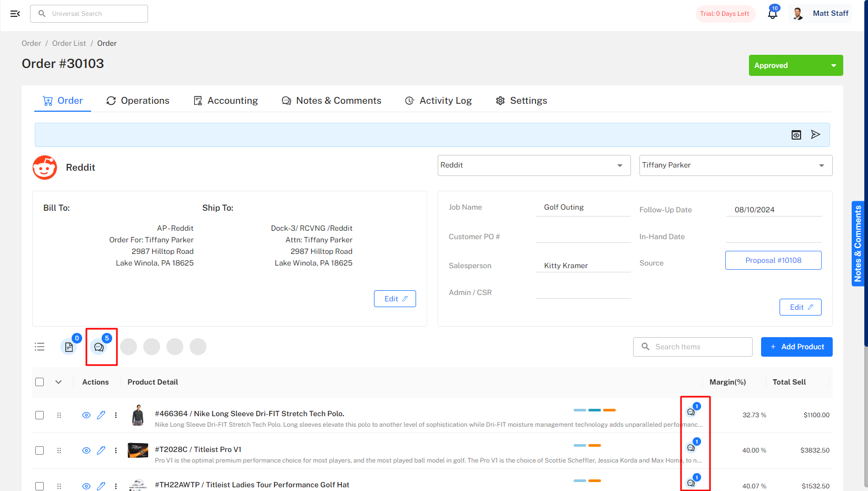Image resolution: width=868 pixels, height=491 pixels.
Task: Expand the bulk-select chevron in table header
Action: click(x=58, y=382)
